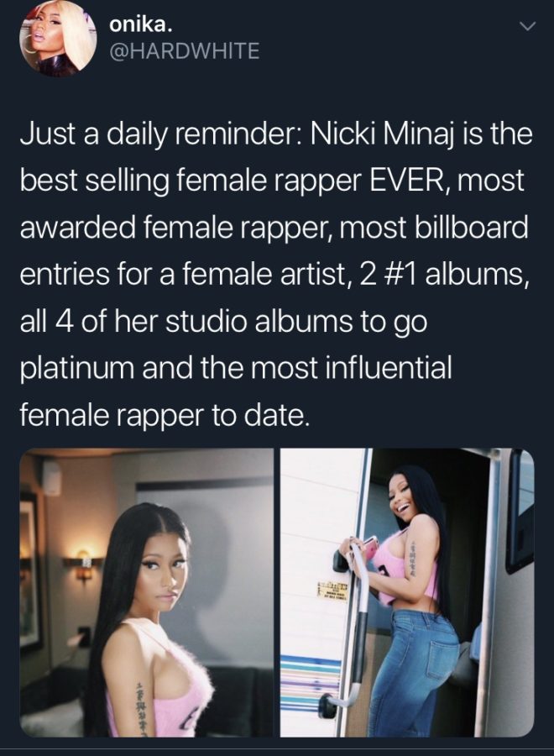Select the tweet line starting 'Just a daily reminder'

[276, 136]
